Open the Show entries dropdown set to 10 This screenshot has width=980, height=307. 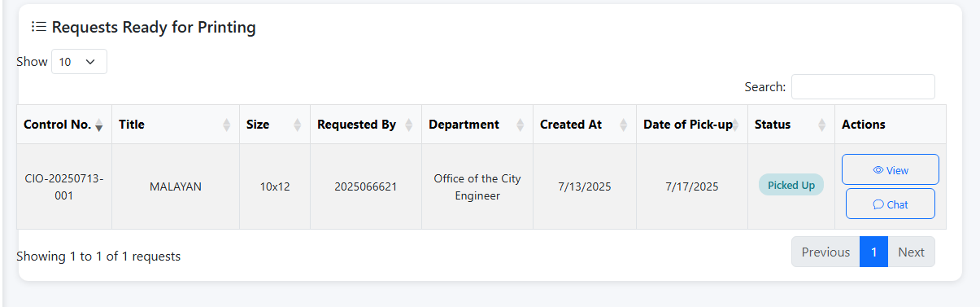pyautogui.click(x=79, y=62)
